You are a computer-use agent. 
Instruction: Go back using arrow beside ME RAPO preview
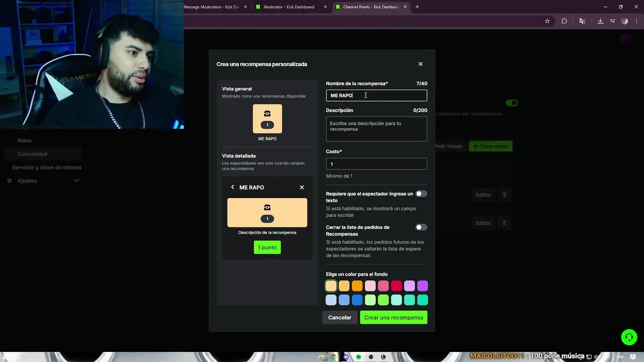[x=232, y=187]
